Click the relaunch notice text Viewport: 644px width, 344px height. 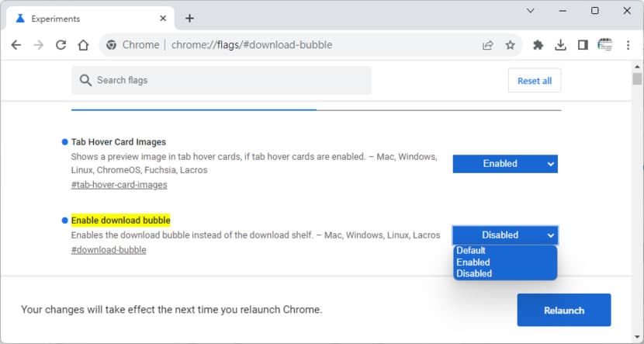point(171,310)
